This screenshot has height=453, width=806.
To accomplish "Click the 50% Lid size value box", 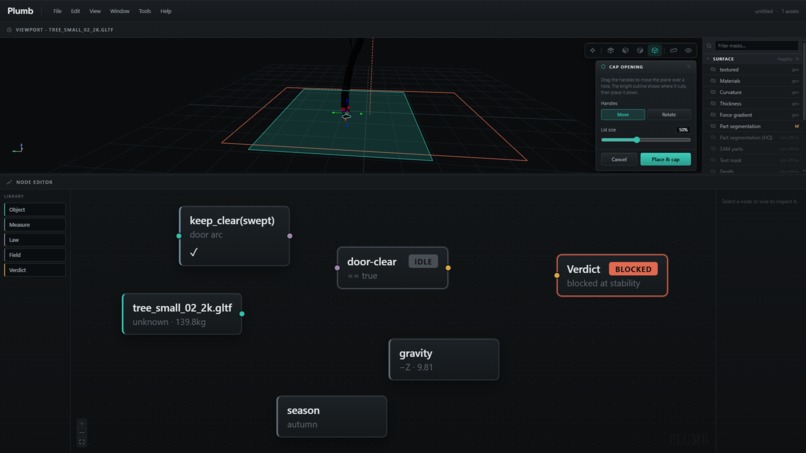I will pos(683,130).
